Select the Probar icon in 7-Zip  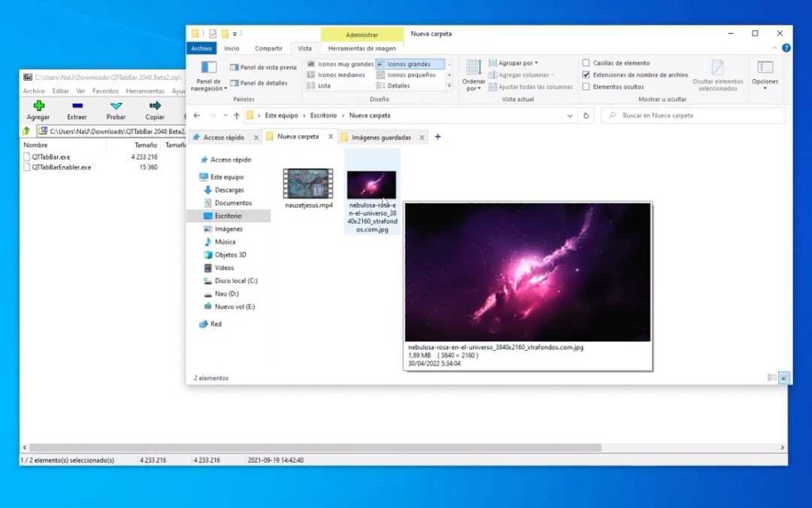115,111
